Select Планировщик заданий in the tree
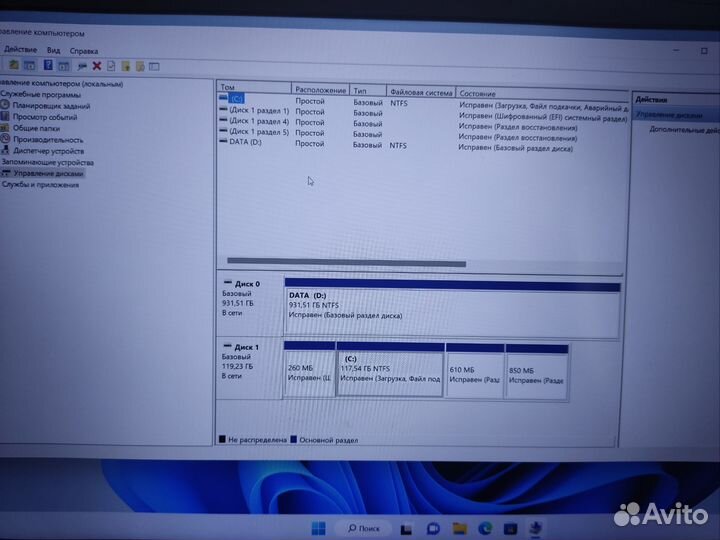 tap(51, 106)
